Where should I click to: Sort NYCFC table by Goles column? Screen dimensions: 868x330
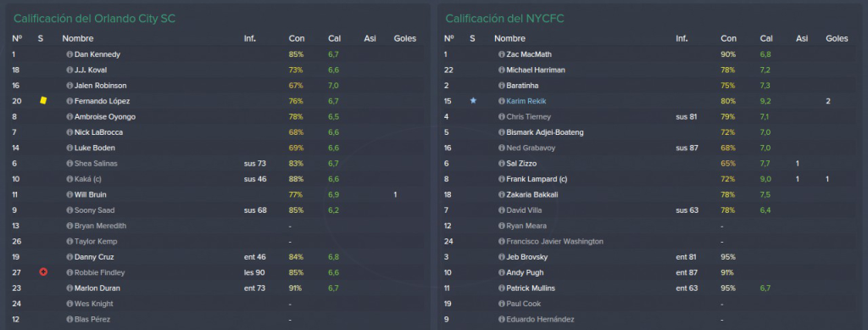(x=837, y=39)
